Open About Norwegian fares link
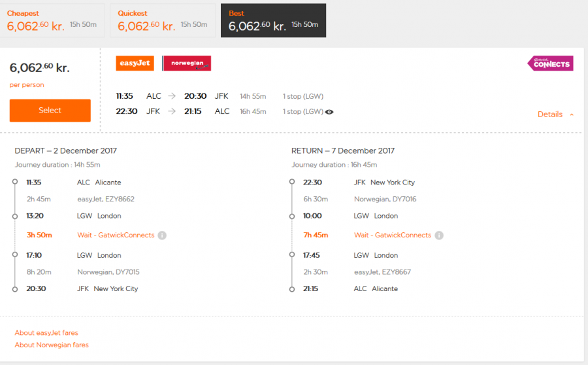The height and width of the screenshot is (365, 588). [x=52, y=345]
